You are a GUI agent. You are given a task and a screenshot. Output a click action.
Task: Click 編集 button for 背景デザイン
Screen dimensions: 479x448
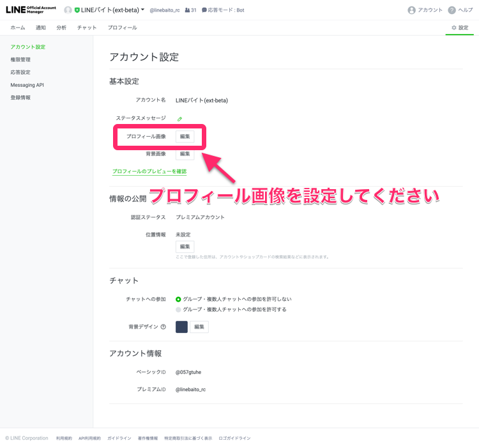click(x=199, y=327)
